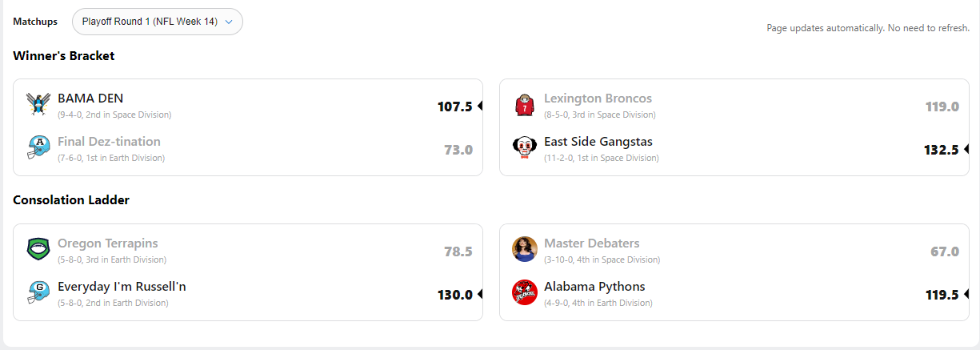Open Lexington Broncos team name link

598,99
